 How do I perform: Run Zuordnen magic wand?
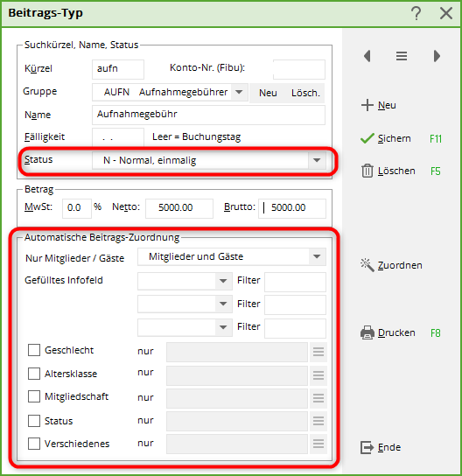(367, 265)
